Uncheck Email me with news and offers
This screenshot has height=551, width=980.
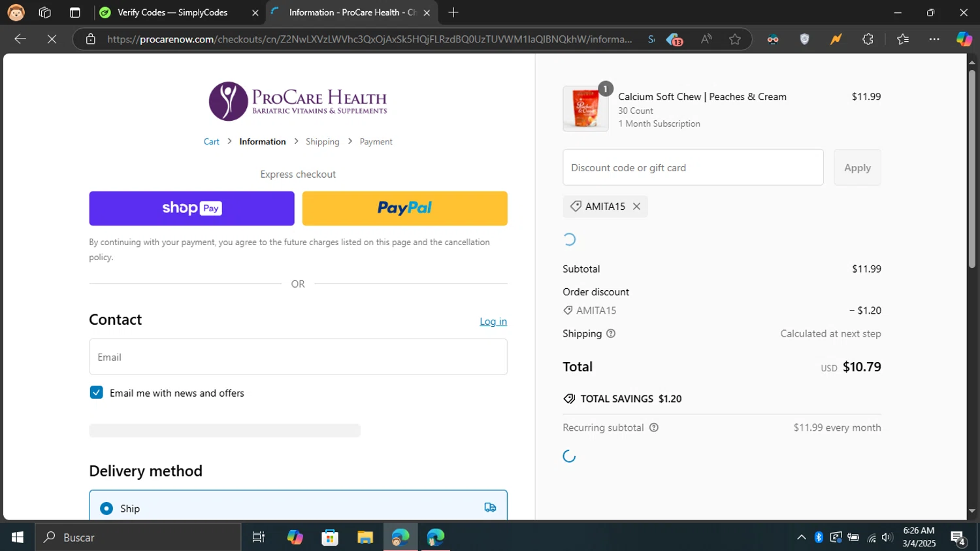pos(96,392)
